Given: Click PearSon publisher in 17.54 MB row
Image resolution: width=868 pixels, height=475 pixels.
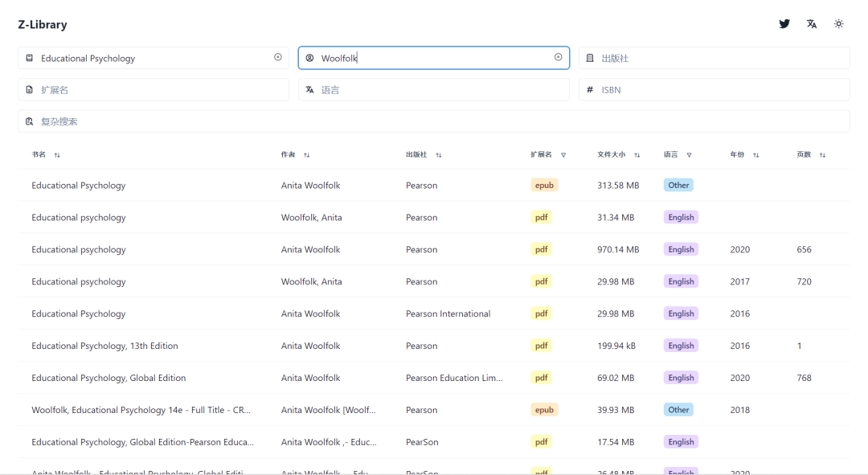Looking at the screenshot, I should [x=422, y=442].
